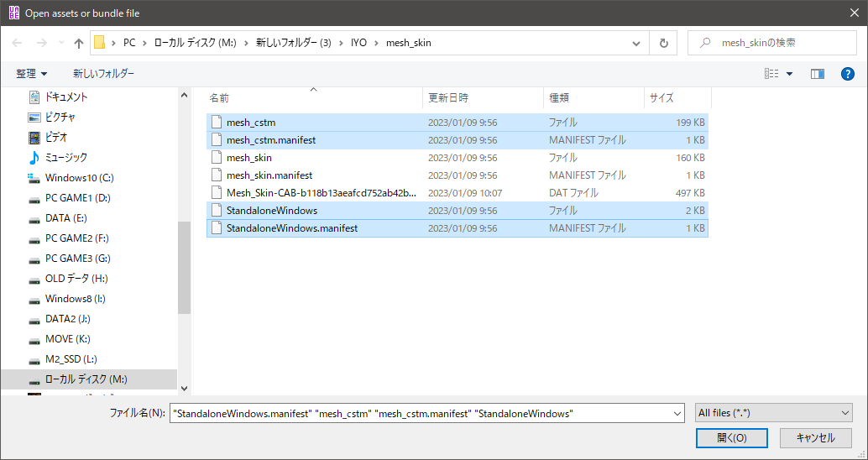Select ミュージック in the navigation pane
This screenshot has width=868, height=460.
[65, 158]
